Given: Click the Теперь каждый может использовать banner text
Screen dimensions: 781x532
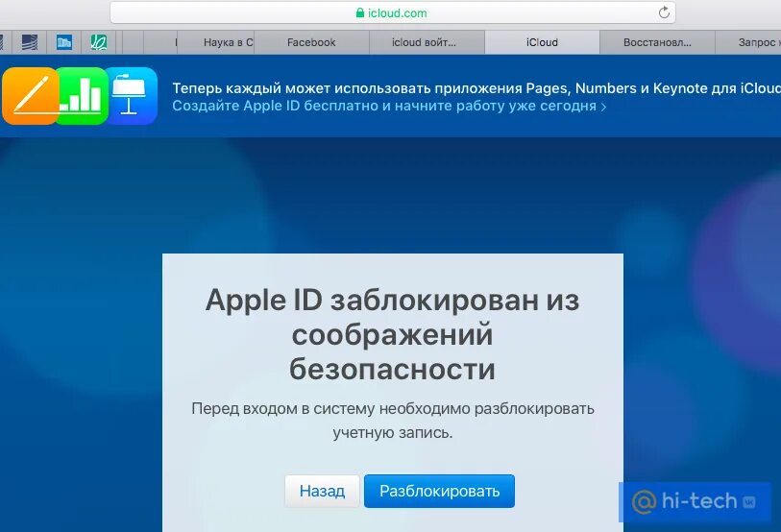Looking at the screenshot, I should click(x=476, y=88).
